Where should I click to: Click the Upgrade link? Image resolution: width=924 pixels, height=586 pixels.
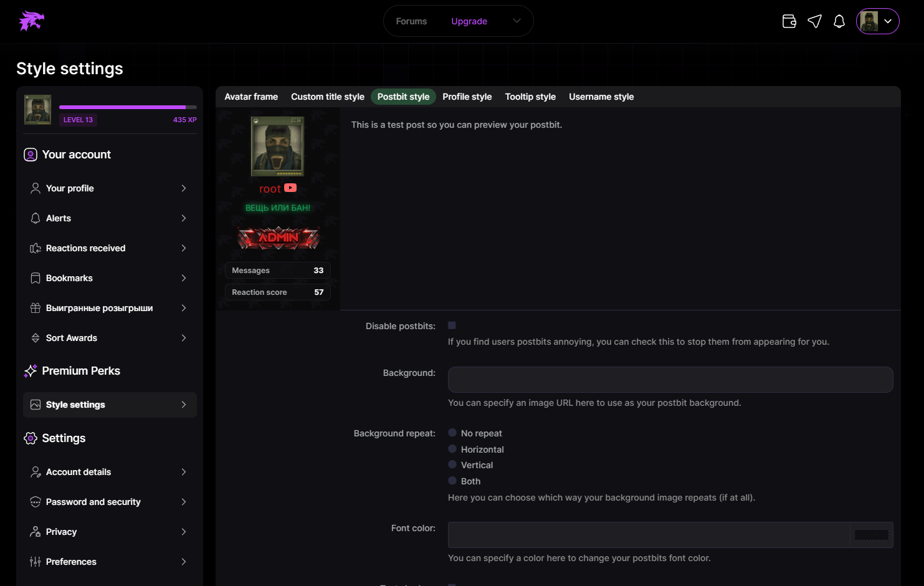click(x=469, y=21)
